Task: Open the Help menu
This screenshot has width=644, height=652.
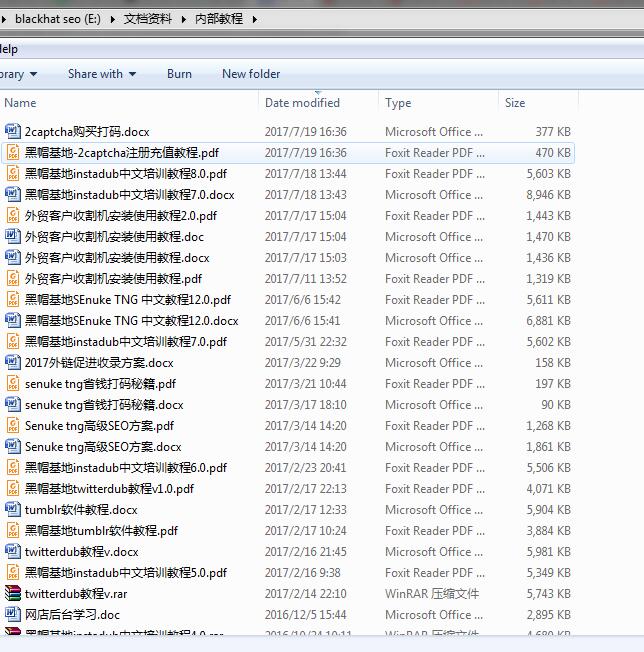Action: click(x=9, y=49)
